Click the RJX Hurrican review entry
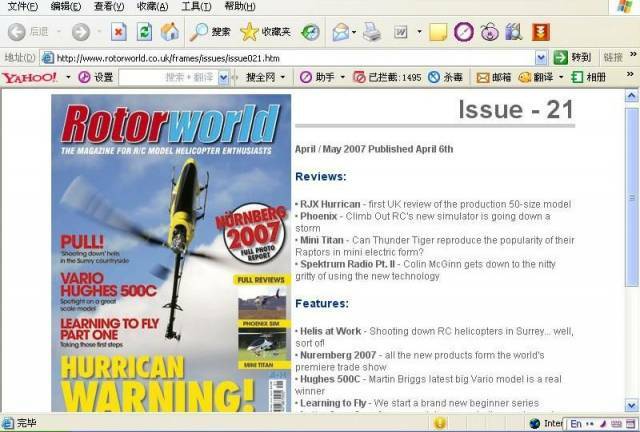Screen dimensions: 640x432 click(433, 204)
